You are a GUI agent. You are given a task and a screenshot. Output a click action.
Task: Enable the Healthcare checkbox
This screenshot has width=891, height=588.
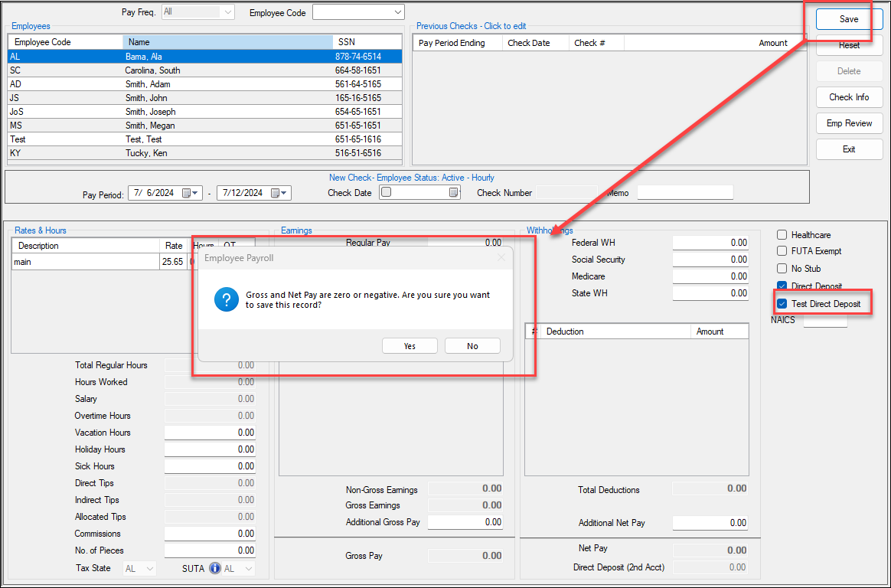tap(783, 234)
